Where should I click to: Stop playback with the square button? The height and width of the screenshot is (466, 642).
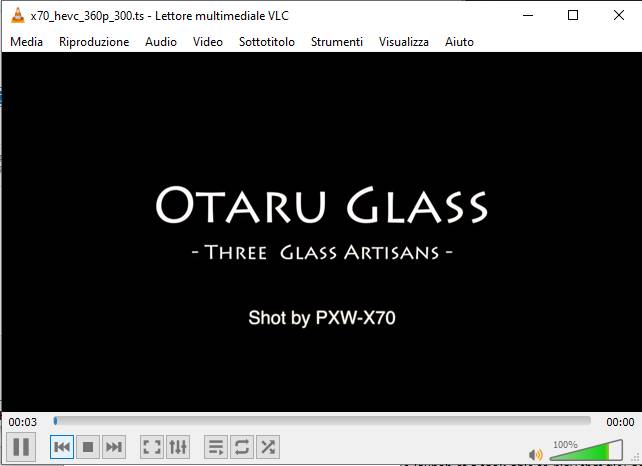pyautogui.click(x=88, y=447)
